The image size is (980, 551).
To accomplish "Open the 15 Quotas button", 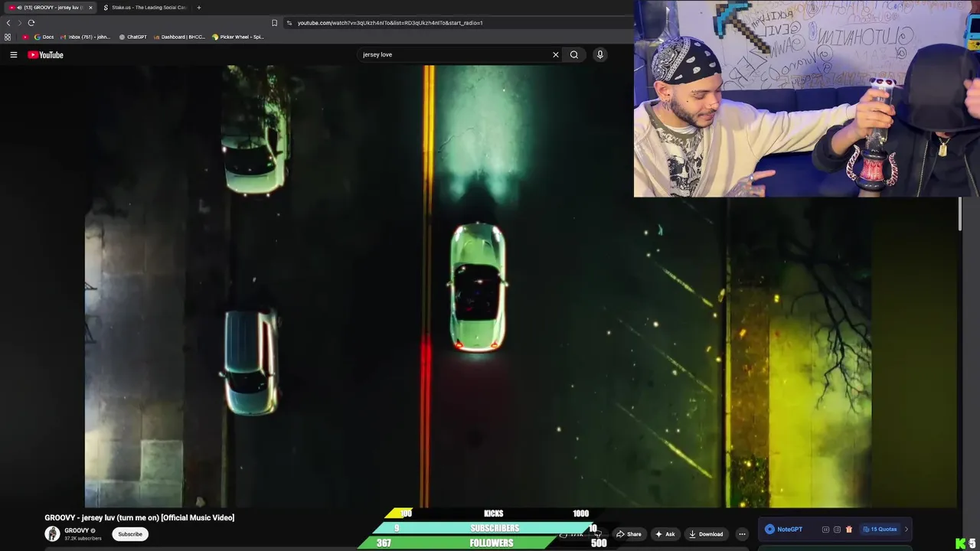I will point(880,530).
